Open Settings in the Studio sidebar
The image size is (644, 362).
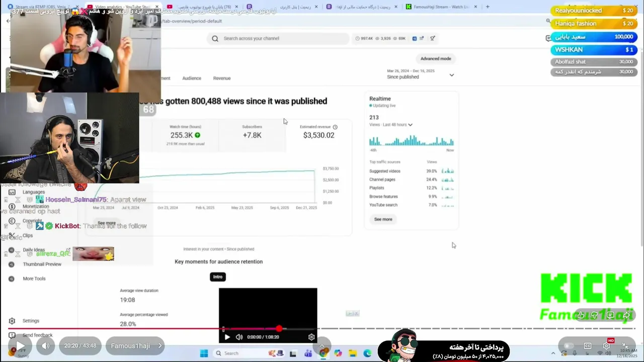pyautogui.click(x=31, y=321)
